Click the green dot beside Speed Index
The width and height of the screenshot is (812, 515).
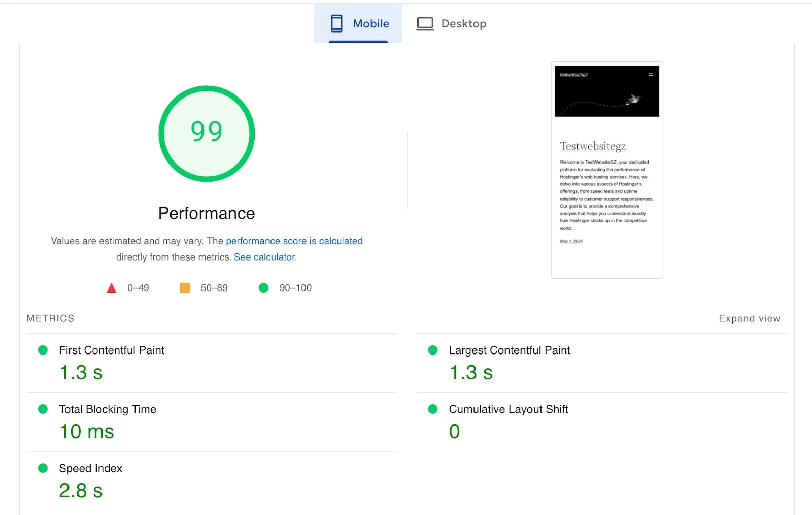coord(43,468)
